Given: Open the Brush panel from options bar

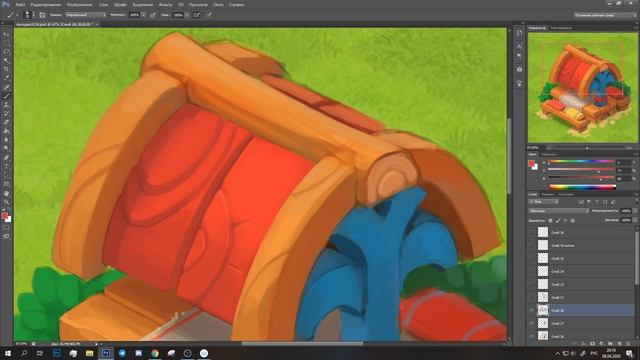Looking at the screenshot, I should tap(42, 15).
